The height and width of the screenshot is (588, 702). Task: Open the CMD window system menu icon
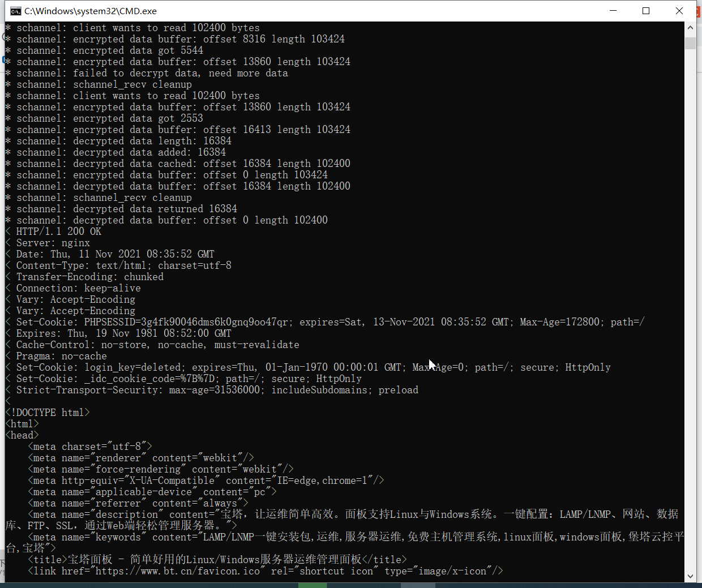(x=15, y=11)
